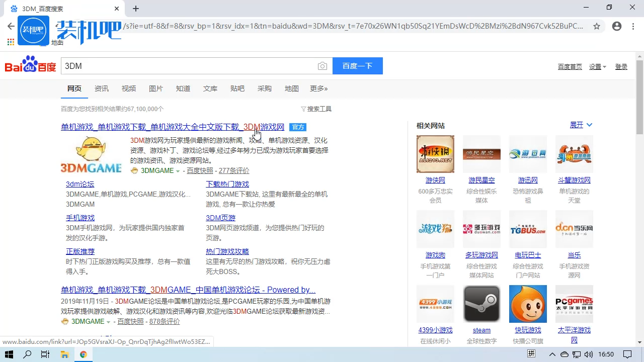This screenshot has height=362, width=644.
Task: Switch to the 视频 search tab
Action: pos(129,88)
